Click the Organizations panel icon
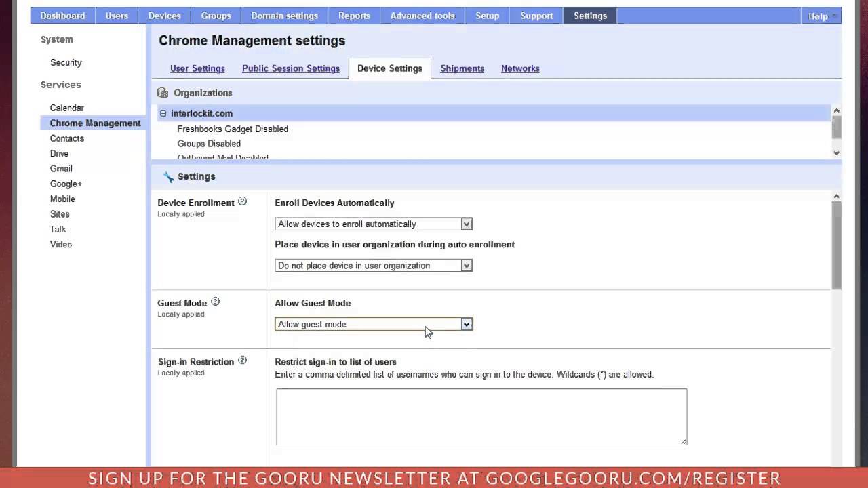868x488 pixels. 163,93
